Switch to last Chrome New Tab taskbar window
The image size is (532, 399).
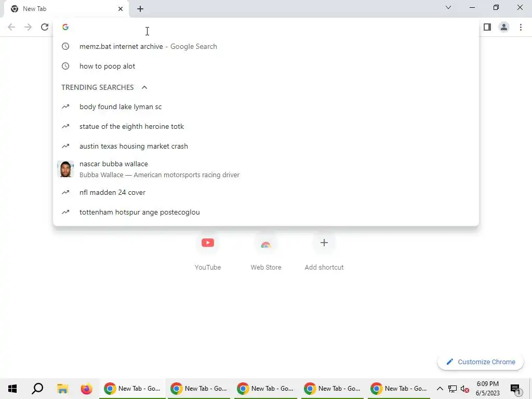pyautogui.click(x=399, y=389)
